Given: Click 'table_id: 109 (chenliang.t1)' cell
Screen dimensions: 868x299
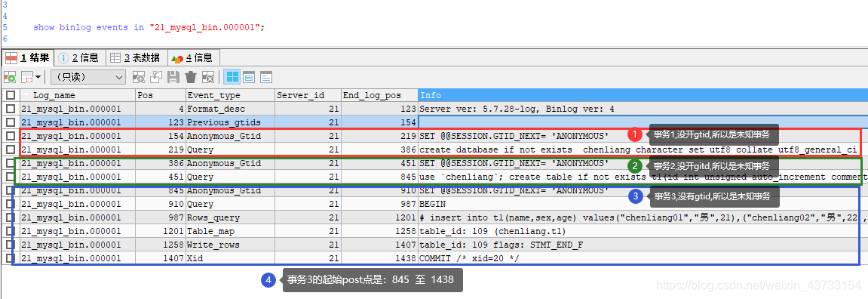Looking at the screenshot, I should 643,231.
